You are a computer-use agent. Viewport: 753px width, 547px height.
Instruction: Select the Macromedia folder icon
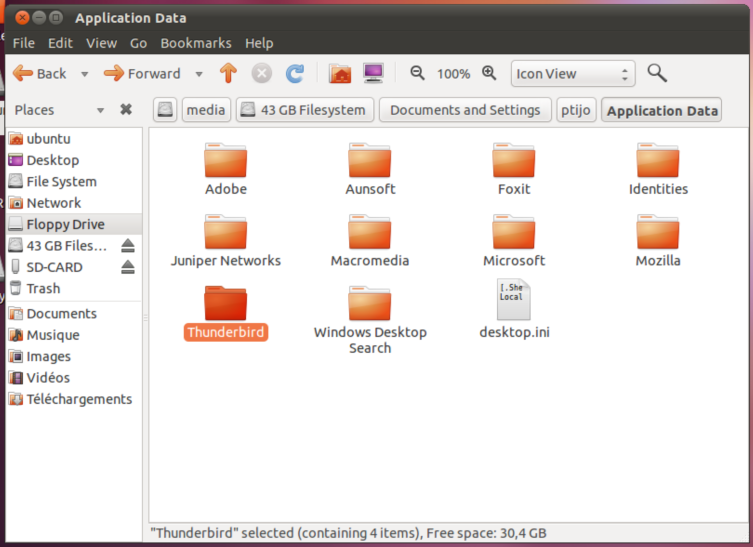pos(369,232)
